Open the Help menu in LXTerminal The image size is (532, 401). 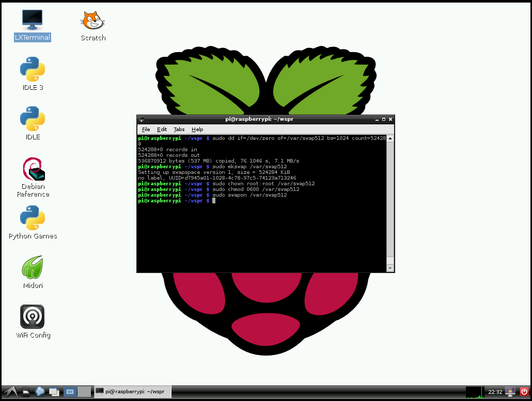(197, 129)
